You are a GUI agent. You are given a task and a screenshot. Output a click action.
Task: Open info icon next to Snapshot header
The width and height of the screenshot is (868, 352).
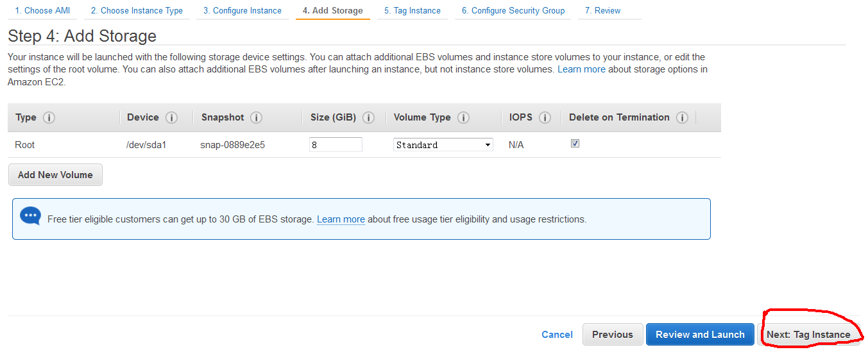point(257,118)
